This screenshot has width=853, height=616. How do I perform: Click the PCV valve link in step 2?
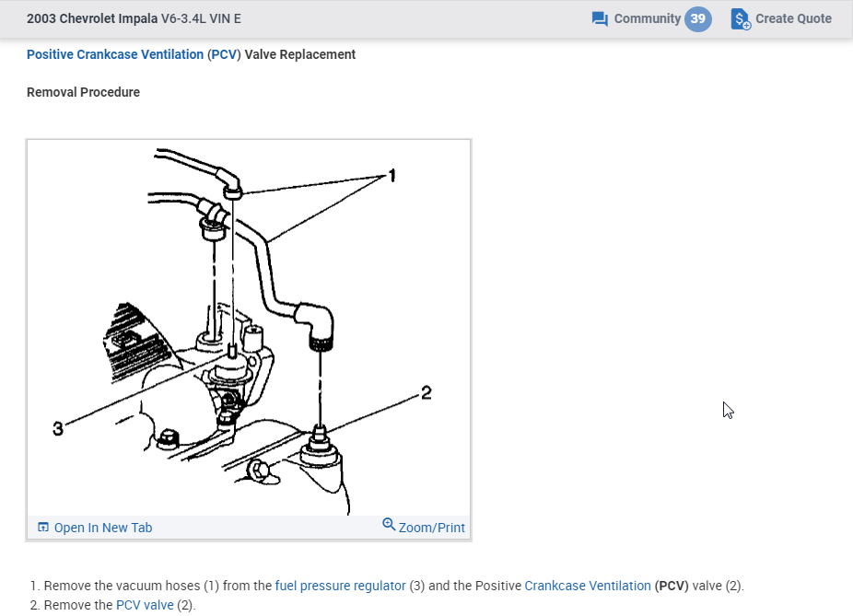click(145, 605)
